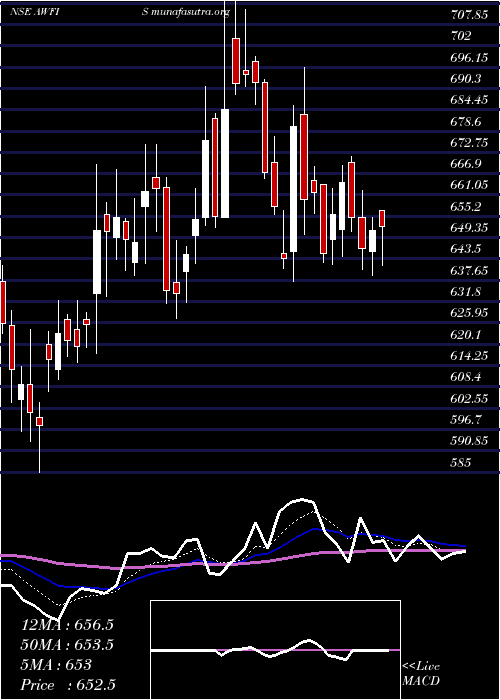This screenshot has width=500, height=700.
Task: Select the 596.7 price axis label
Action: [x=466, y=420]
